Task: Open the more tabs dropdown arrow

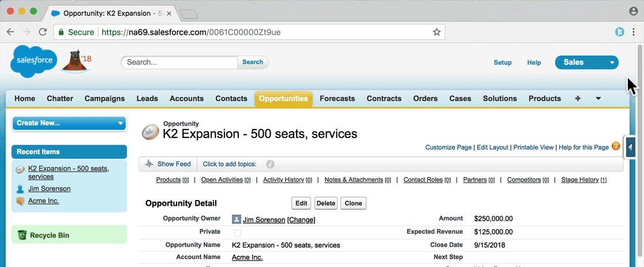Action: (598, 98)
